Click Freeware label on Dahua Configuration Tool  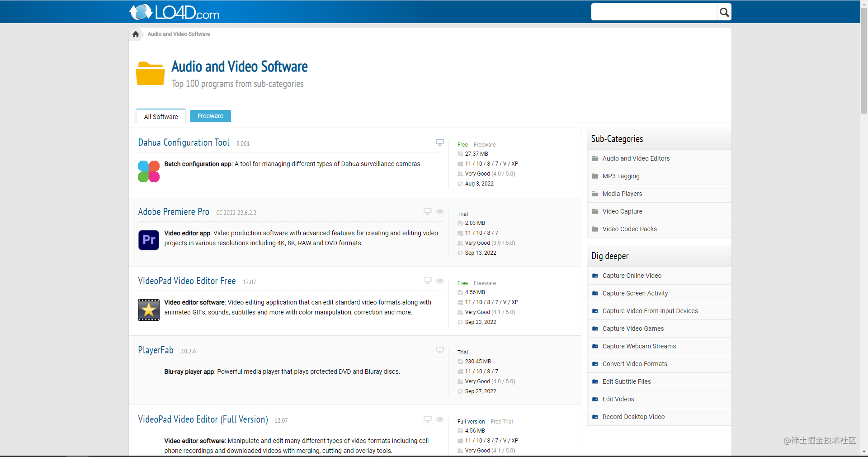485,145
